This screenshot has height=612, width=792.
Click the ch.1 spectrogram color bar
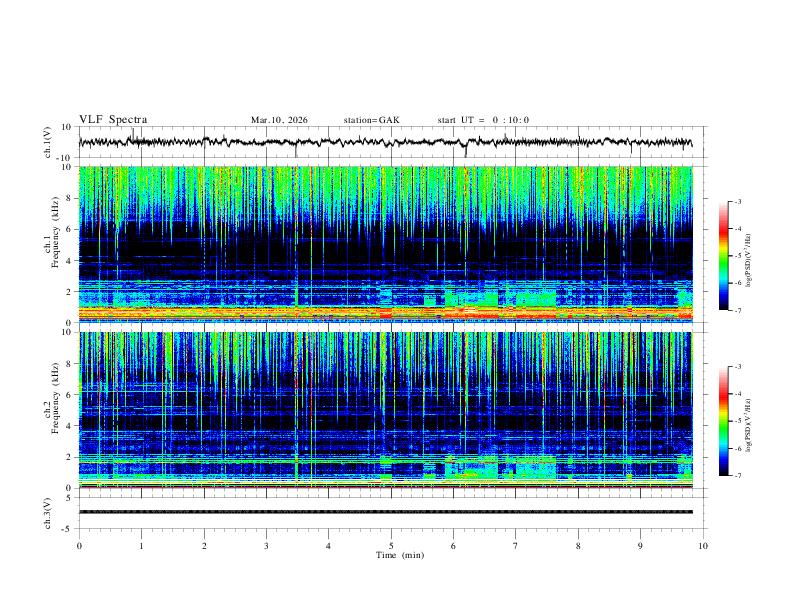[723, 256]
